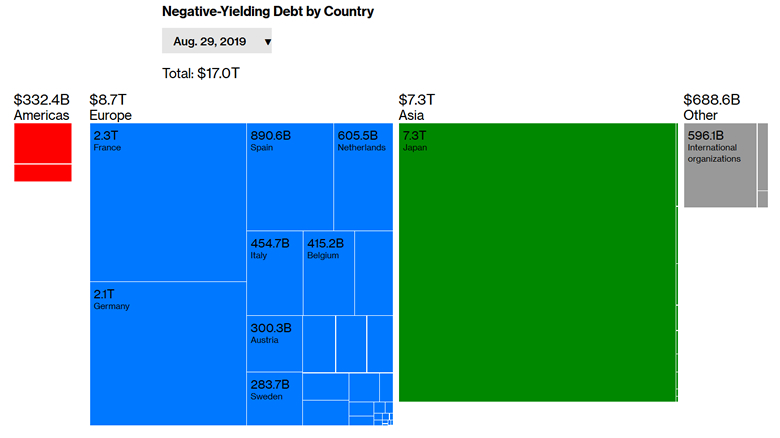Open the Aug. 29, 2019 date dropdown

click(x=216, y=41)
